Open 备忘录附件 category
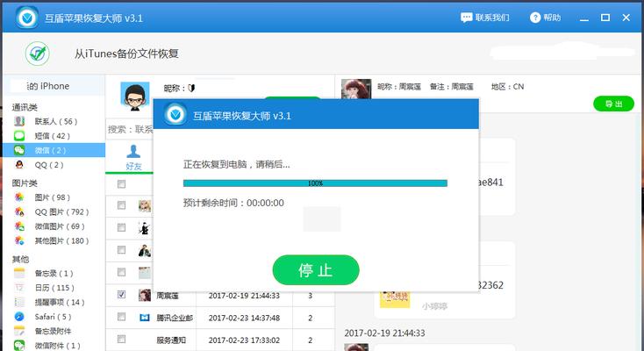The image size is (644, 351). 53,331
